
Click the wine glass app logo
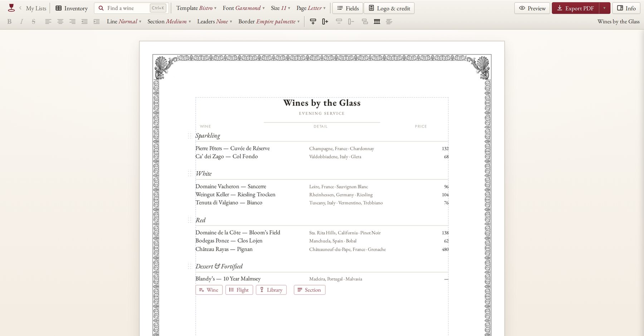[x=11, y=8]
